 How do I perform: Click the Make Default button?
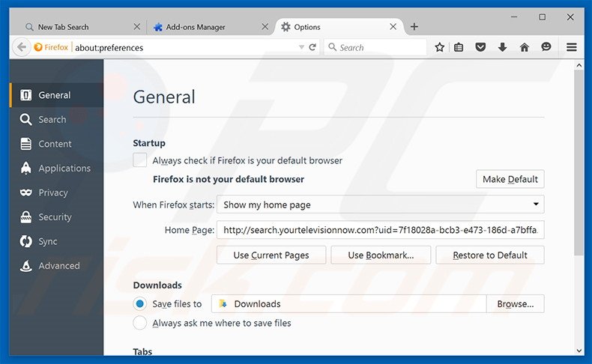click(510, 179)
